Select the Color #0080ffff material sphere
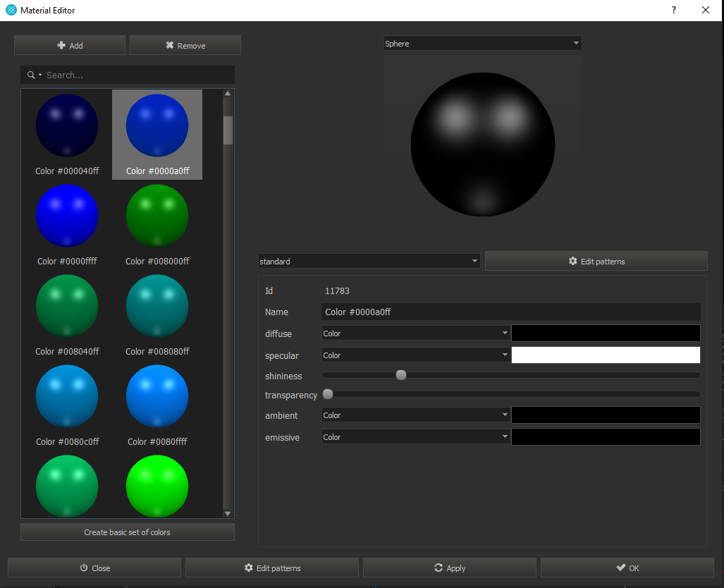 [157, 396]
